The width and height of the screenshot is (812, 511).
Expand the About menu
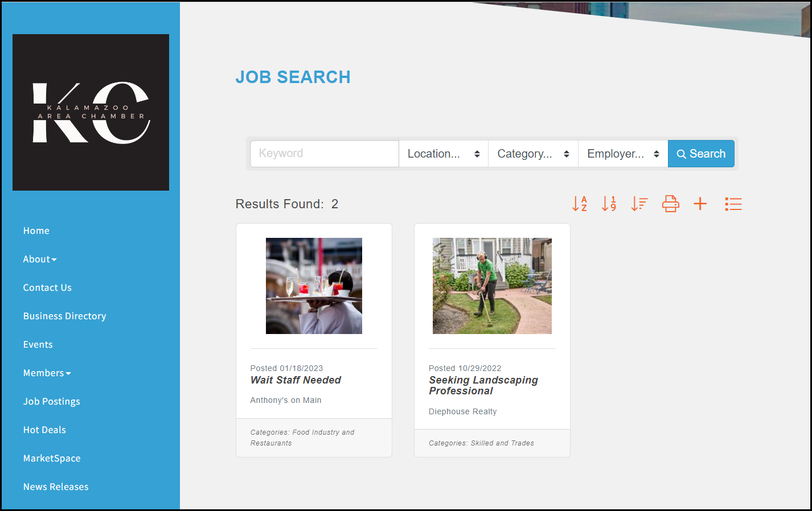click(x=40, y=259)
